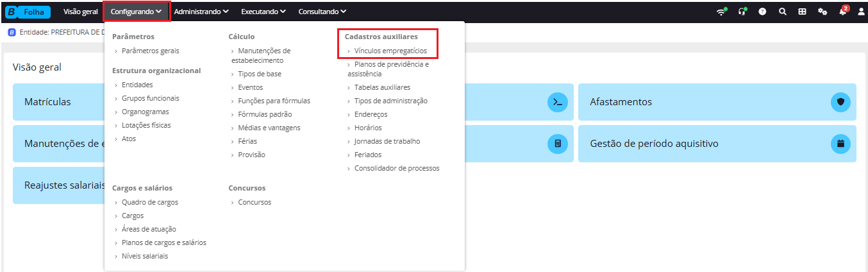Screen dimensions: 868x272
Task: Click the wifi connection status icon
Action: click(721, 12)
